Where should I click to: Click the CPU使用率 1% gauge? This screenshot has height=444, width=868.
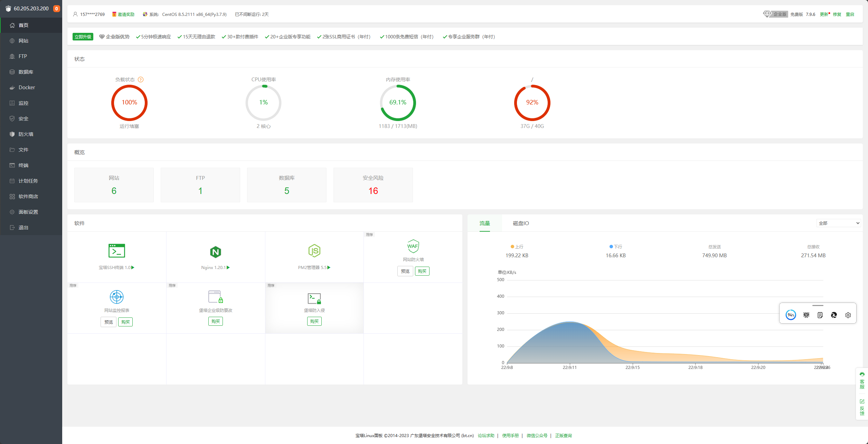264,103
